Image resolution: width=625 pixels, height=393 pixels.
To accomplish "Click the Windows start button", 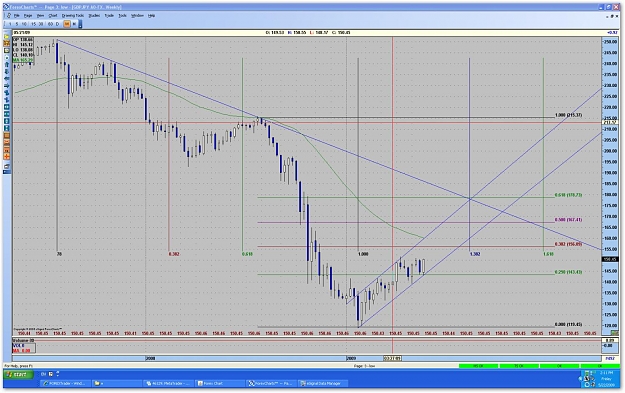I will pos(18,374).
